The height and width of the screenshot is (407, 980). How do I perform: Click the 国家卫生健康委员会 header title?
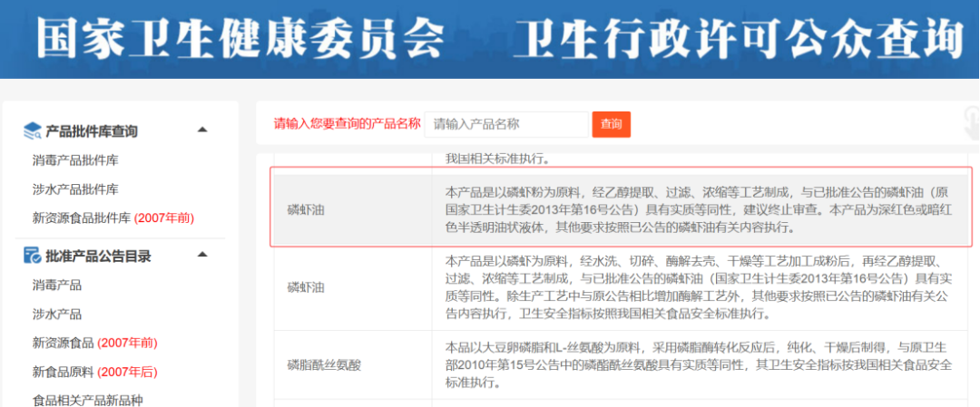tap(240, 38)
